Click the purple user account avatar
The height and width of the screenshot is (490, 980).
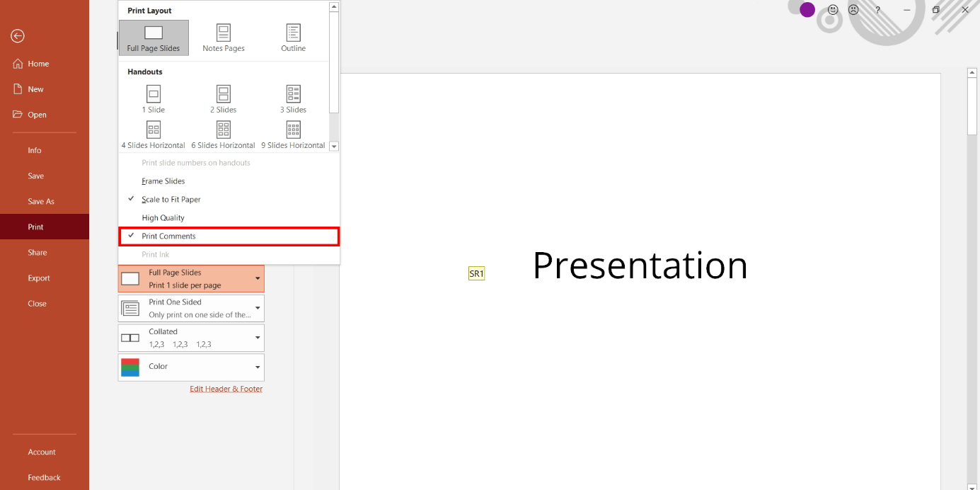807,10
